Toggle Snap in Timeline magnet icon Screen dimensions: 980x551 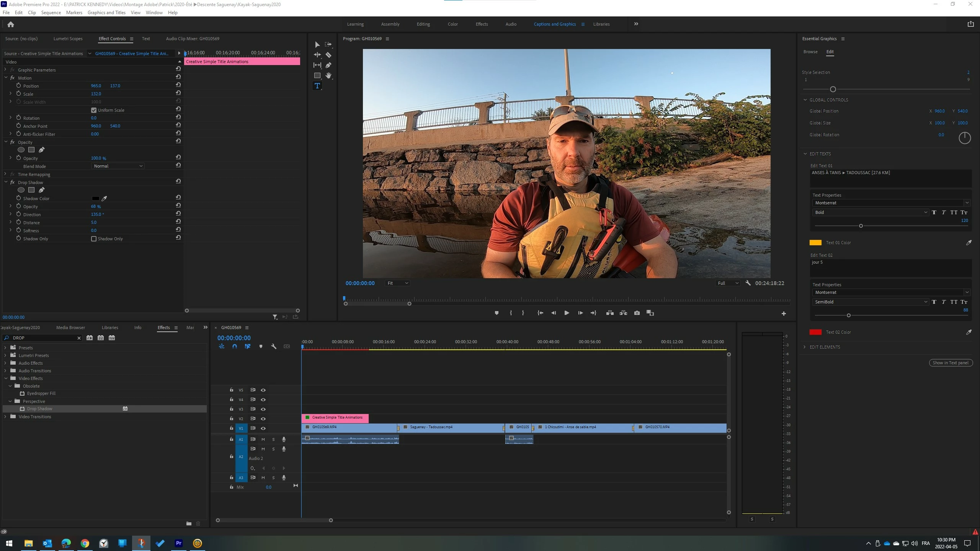click(x=235, y=346)
